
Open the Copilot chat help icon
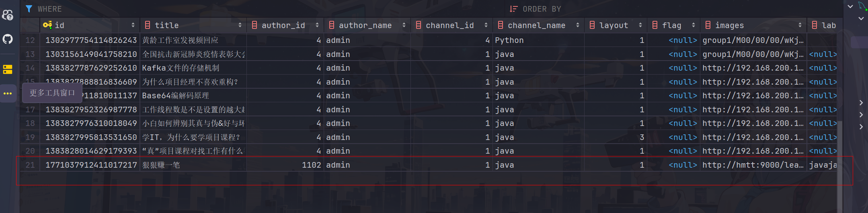pyautogui.click(x=8, y=15)
